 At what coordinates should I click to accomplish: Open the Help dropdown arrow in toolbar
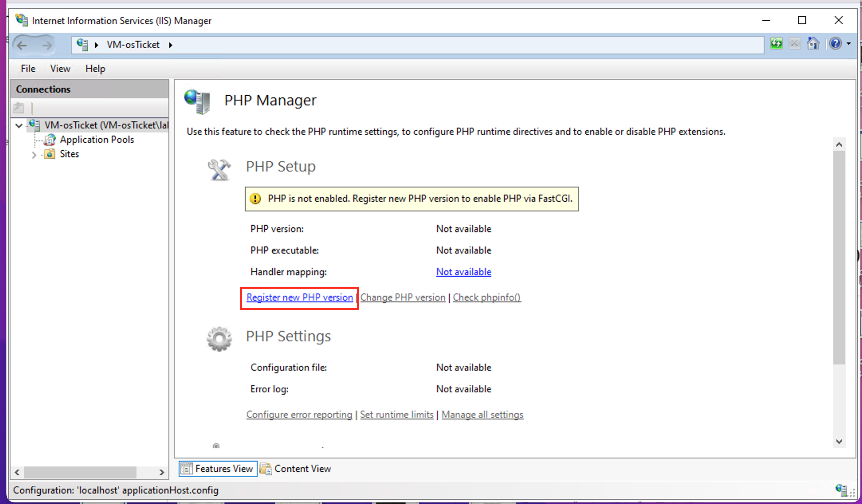[x=849, y=44]
